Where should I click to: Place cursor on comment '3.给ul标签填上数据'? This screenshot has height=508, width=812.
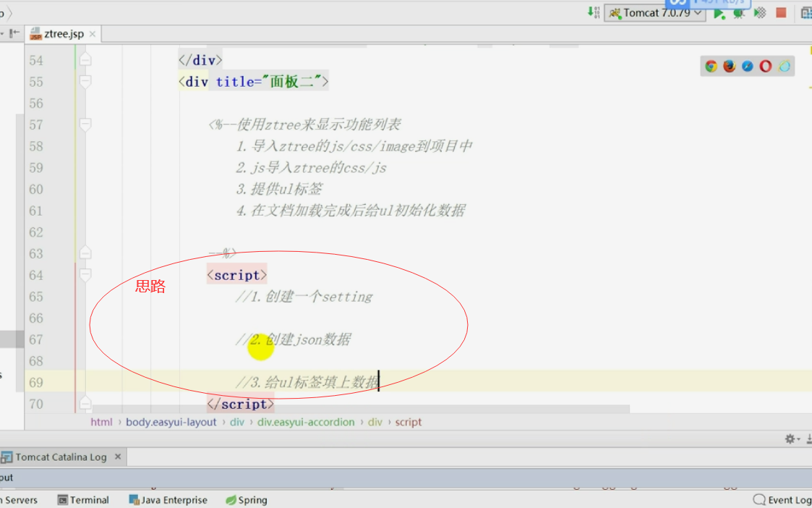click(307, 383)
